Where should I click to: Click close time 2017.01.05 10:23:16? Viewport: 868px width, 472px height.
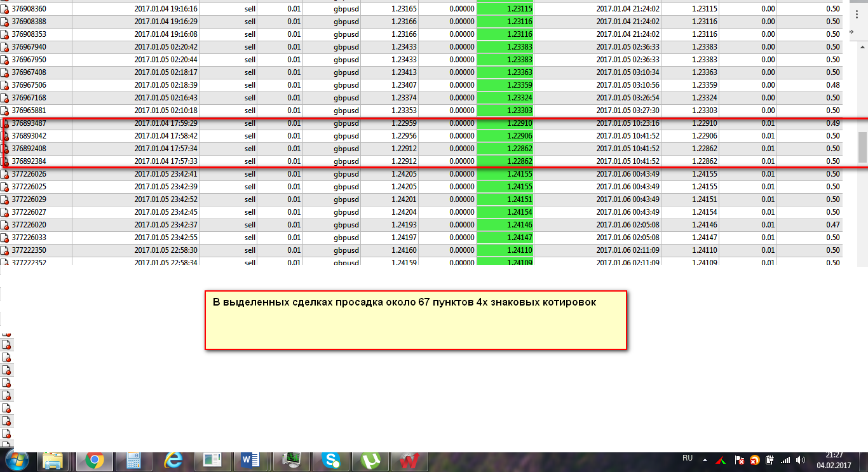[x=628, y=123]
